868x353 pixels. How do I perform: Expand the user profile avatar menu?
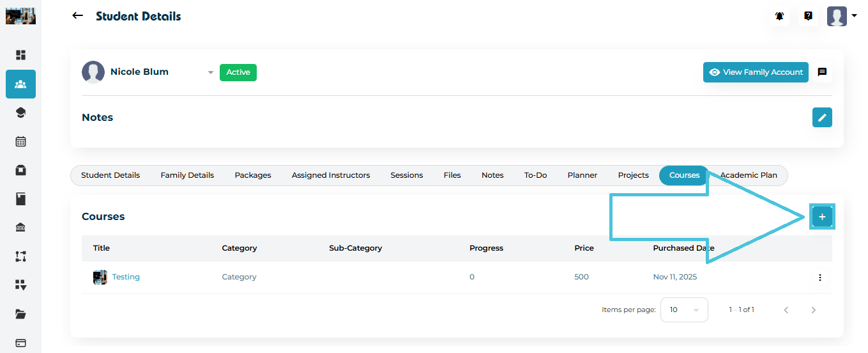[842, 16]
